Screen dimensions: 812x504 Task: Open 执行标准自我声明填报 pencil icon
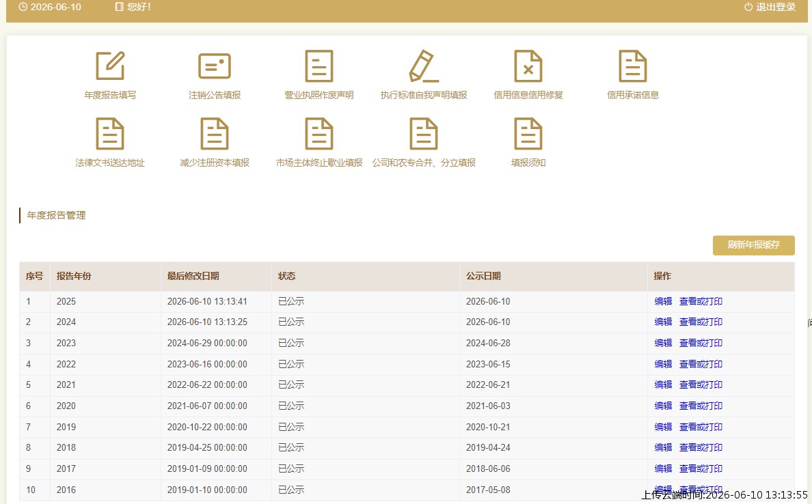click(x=424, y=66)
